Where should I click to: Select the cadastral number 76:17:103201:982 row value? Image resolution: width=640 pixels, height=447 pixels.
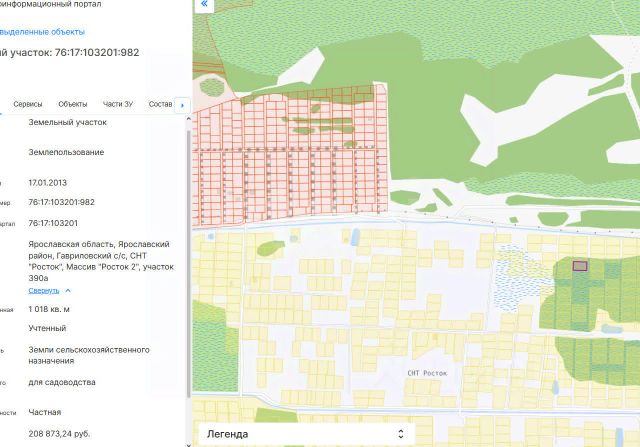tap(61, 202)
